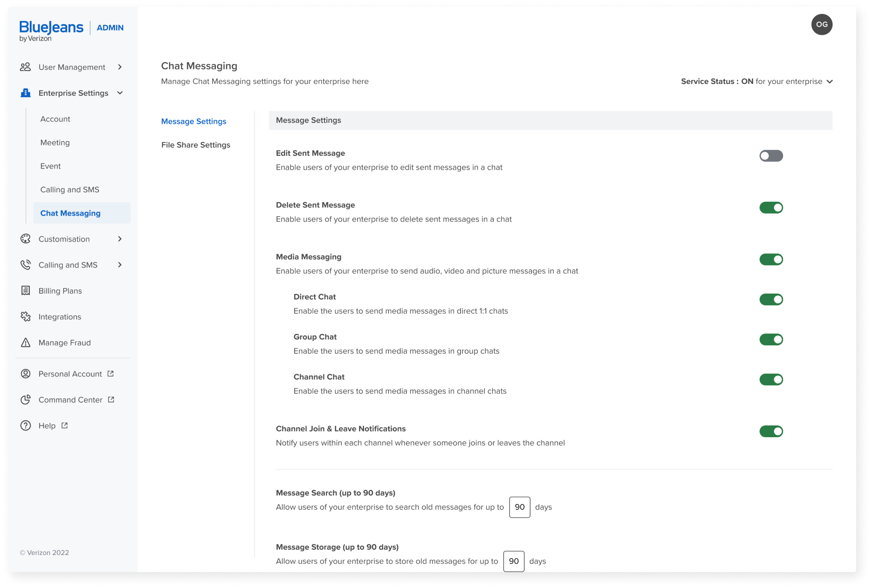
Task: Open the Personal Account external link
Action: [x=70, y=374]
